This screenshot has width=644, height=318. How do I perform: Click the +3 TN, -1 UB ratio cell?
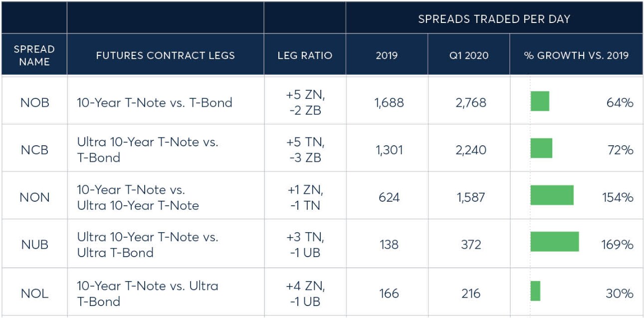(x=305, y=245)
